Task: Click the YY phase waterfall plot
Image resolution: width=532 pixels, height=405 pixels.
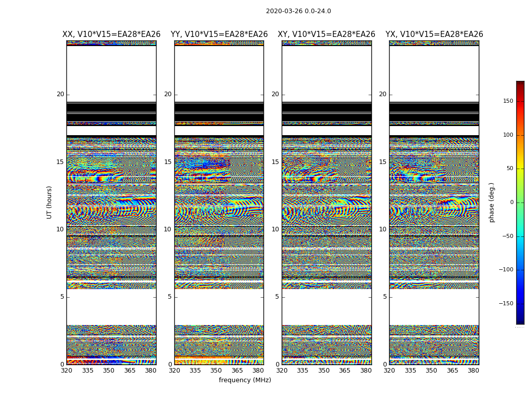Action: click(219, 202)
